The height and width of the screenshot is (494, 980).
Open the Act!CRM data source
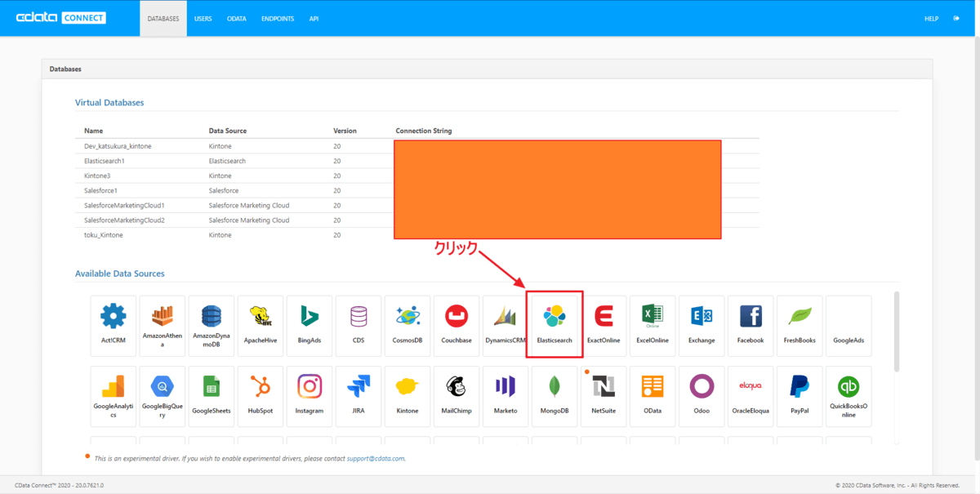114,326
